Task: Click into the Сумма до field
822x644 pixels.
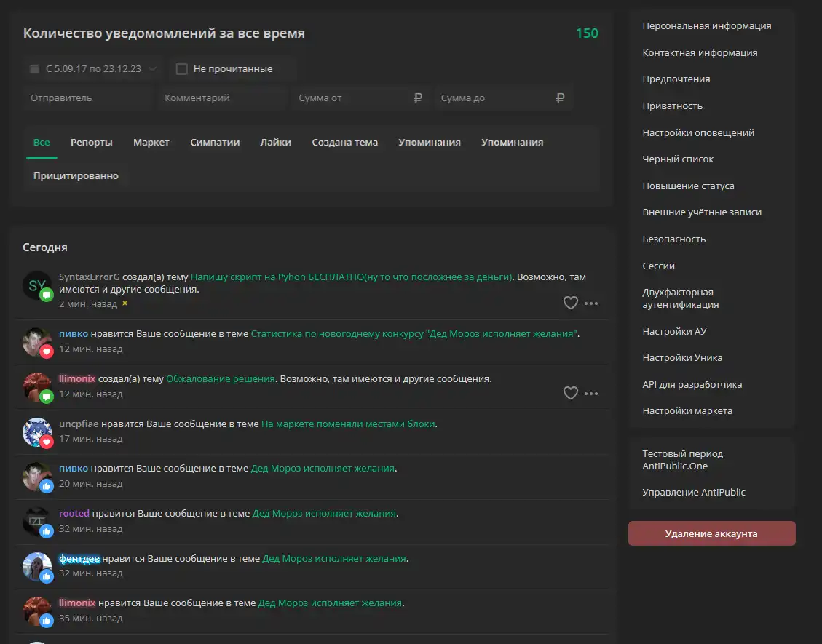Action: (503, 98)
